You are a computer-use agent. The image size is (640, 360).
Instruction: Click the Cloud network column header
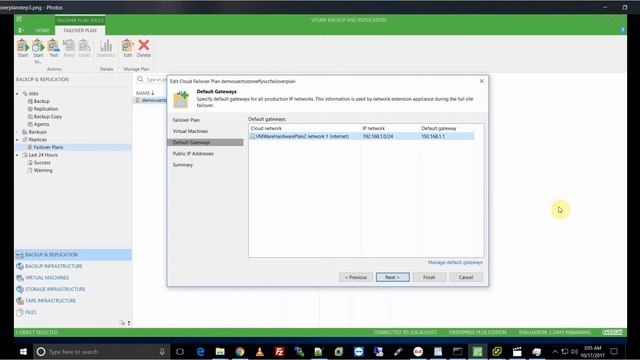point(304,128)
